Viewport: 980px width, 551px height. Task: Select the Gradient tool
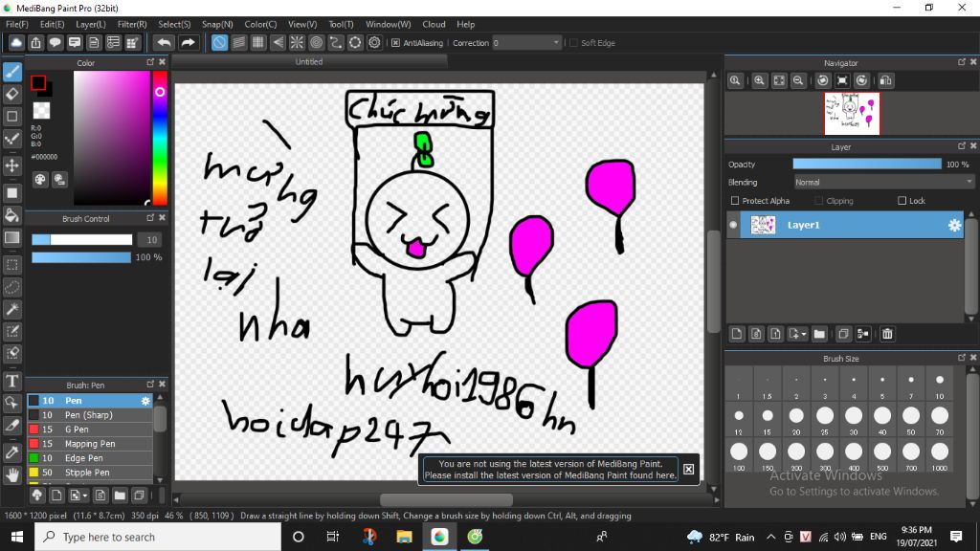(x=11, y=237)
